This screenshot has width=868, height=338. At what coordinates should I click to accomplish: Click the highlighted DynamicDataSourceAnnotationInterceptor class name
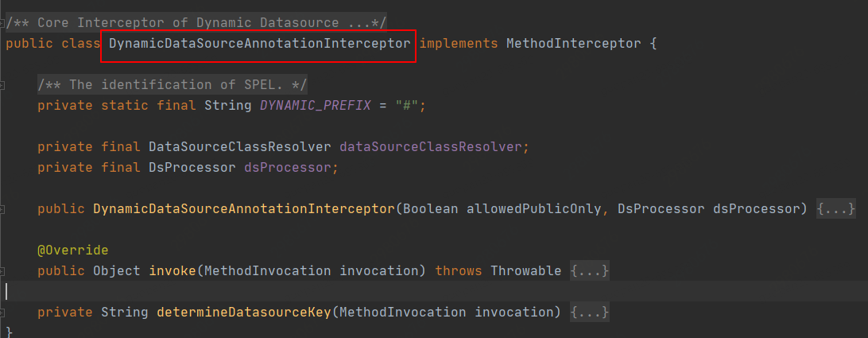pos(259,44)
